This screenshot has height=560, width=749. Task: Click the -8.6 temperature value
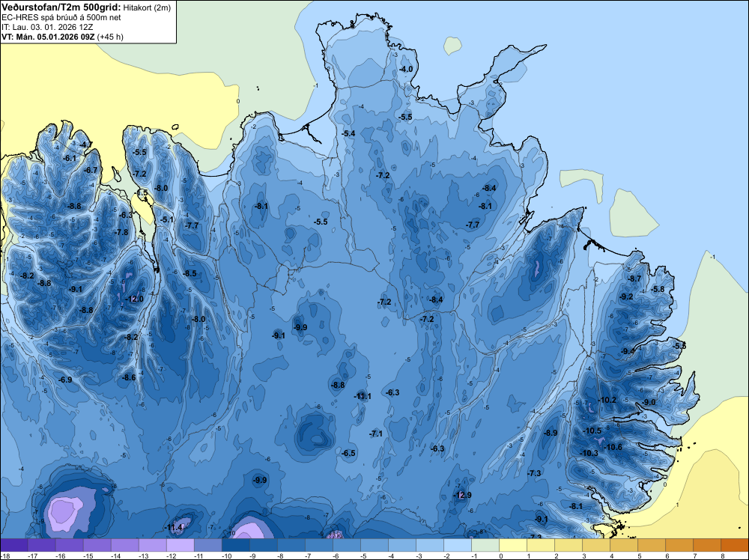pyautogui.click(x=129, y=377)
